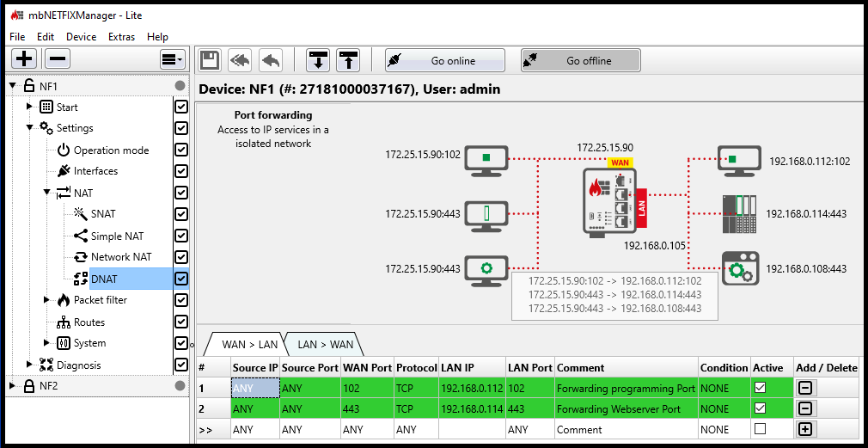Image resolution: width=868 pixels, height=448 pixels.
Task: Click the Source IP cell of rule 1
Action: point(255,388)
